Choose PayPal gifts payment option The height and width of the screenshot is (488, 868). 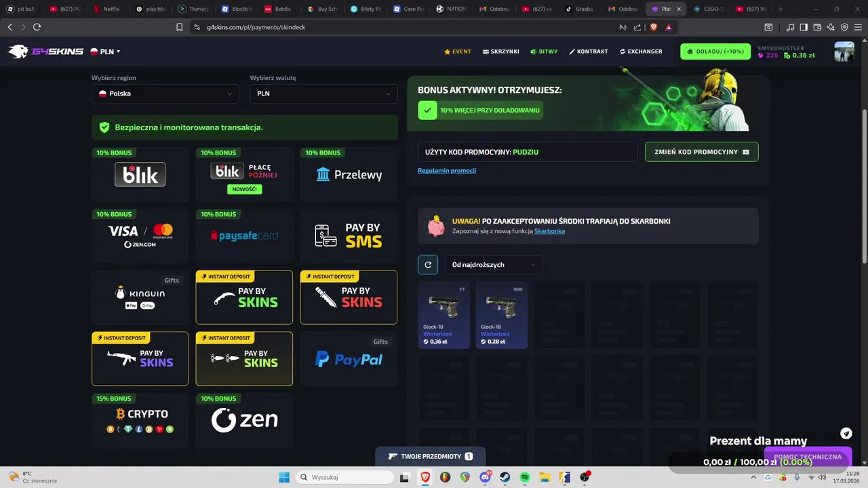tap(349, 359)
